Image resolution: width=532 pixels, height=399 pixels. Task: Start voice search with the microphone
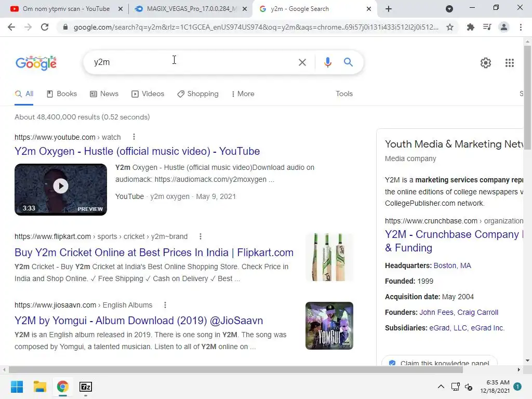click(x=327, y=62)
